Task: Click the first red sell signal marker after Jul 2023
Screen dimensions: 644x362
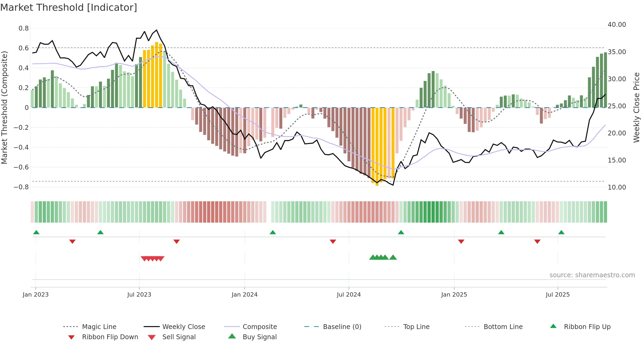Action: (x=144, y=258)
